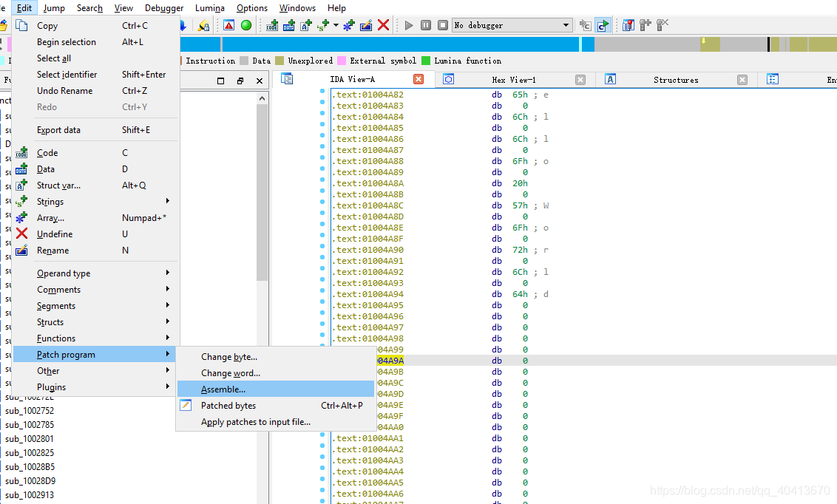
Task: Switch to the Structures tab
Action: click(676, 80)
